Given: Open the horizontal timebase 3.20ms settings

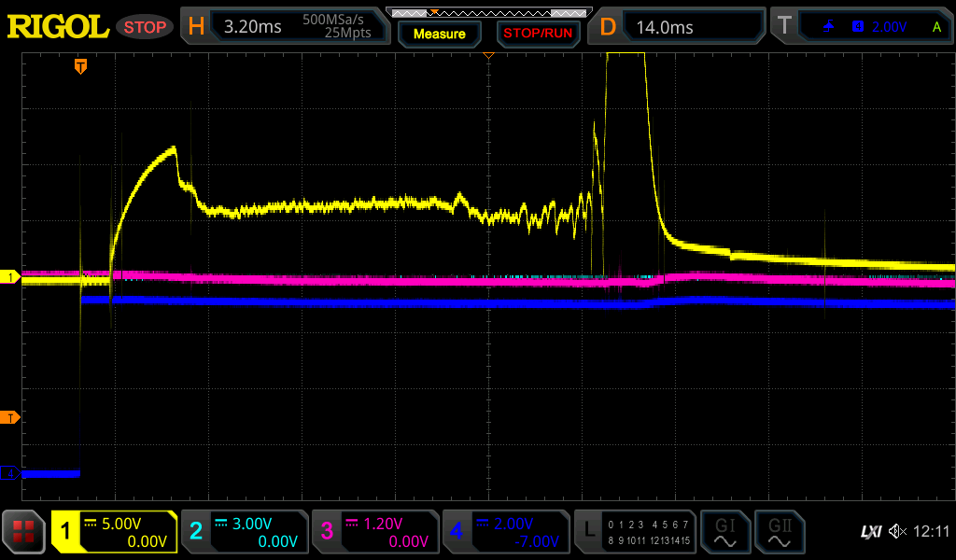Looking at the screenshot, I should tap(287, 27).
